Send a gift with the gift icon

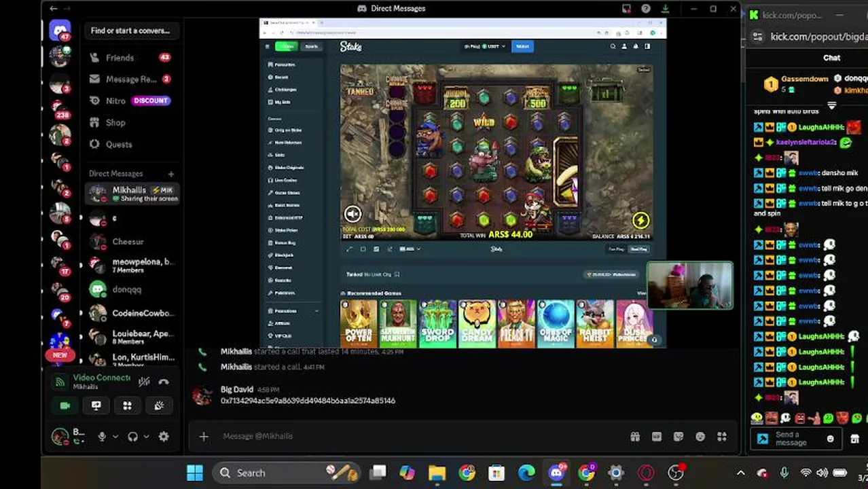click(635, 437)
